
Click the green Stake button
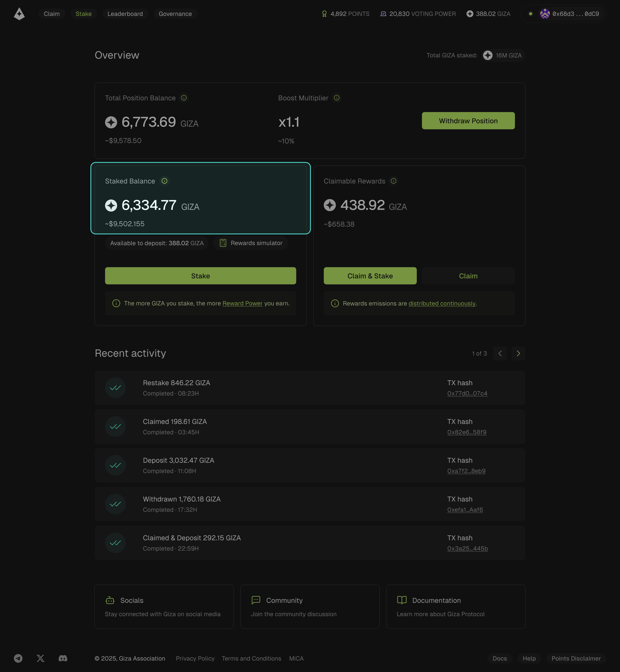[200, 276]
